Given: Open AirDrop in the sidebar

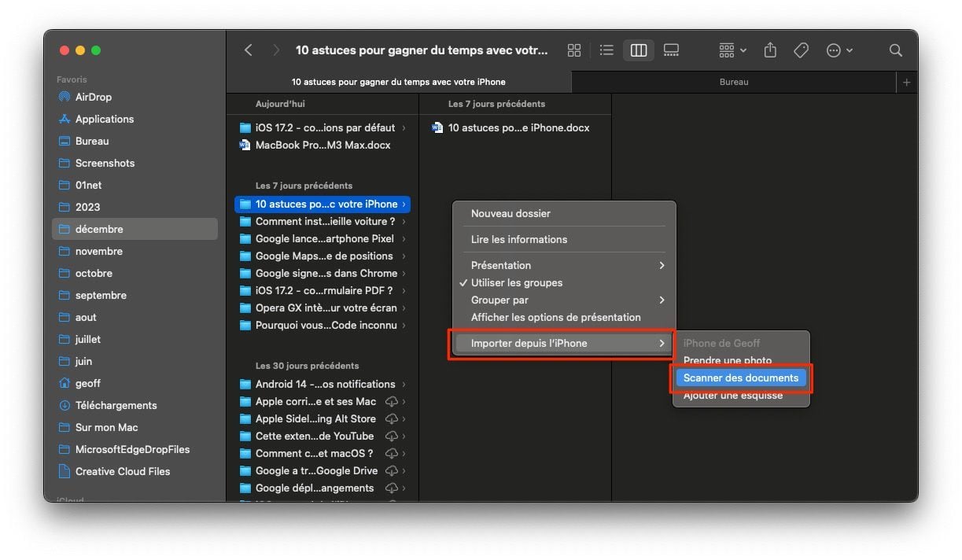Looking at the screenshot, I should (x=135, y=97).
